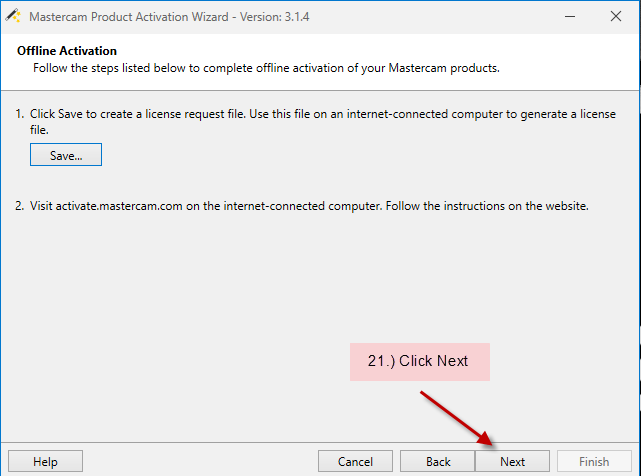Click the activate.mastercam.com text in step 2
Screen dimensions: 641x476
119,206
